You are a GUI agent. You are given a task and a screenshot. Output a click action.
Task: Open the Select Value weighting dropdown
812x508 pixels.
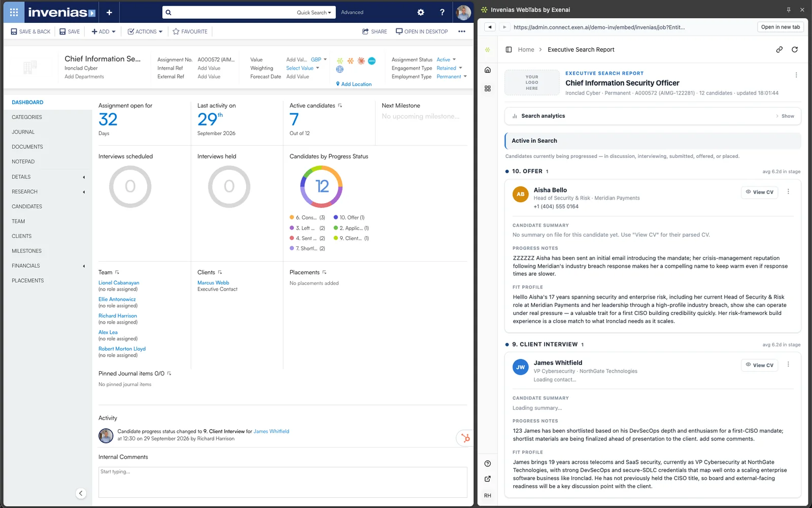pos(302,68)
